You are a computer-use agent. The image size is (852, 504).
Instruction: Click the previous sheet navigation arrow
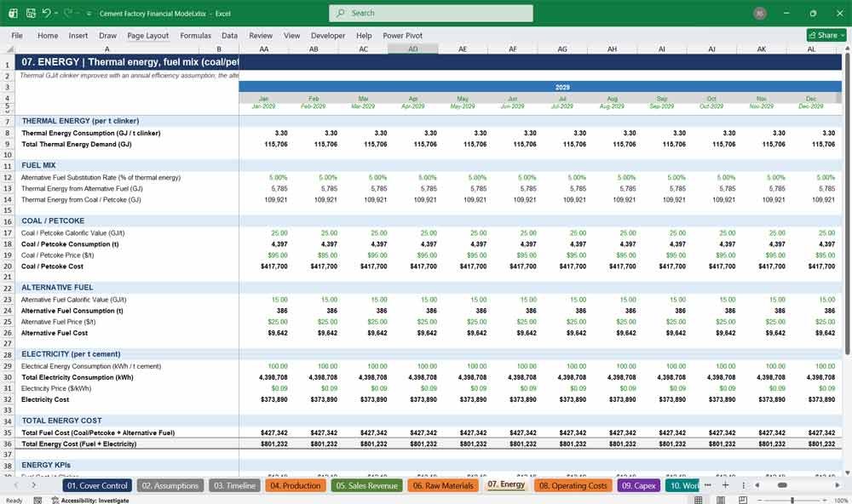click(x=16, y=485)
